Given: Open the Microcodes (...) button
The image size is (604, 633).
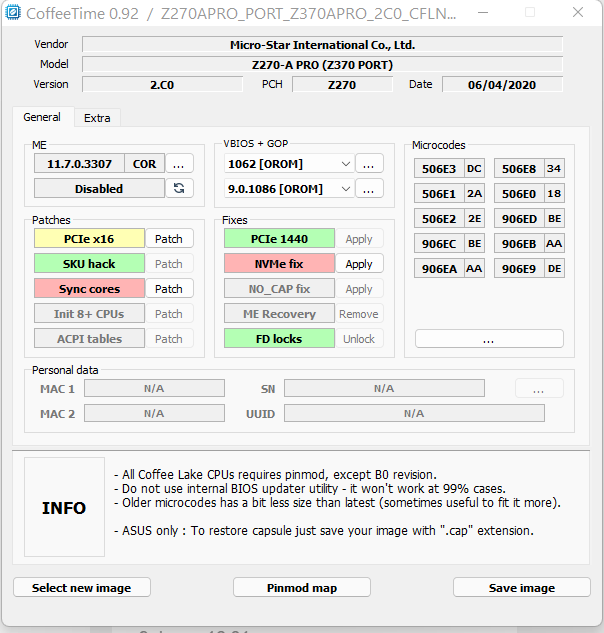Looking at the screenshot, I should tap(489, 339).
